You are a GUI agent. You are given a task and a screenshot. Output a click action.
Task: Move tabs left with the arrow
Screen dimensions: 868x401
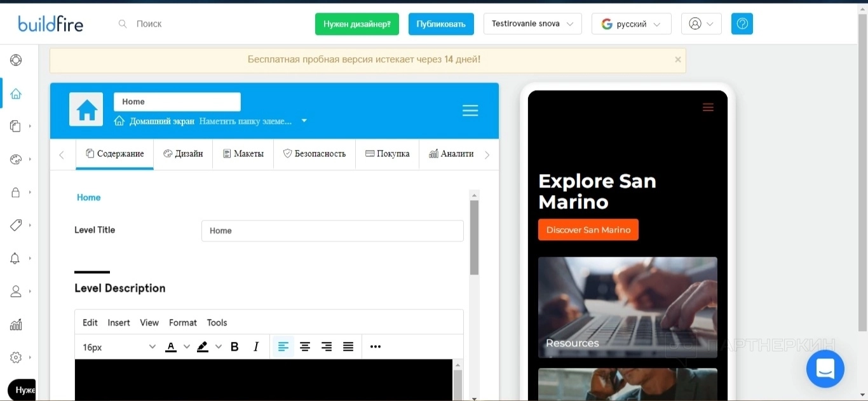62,155
